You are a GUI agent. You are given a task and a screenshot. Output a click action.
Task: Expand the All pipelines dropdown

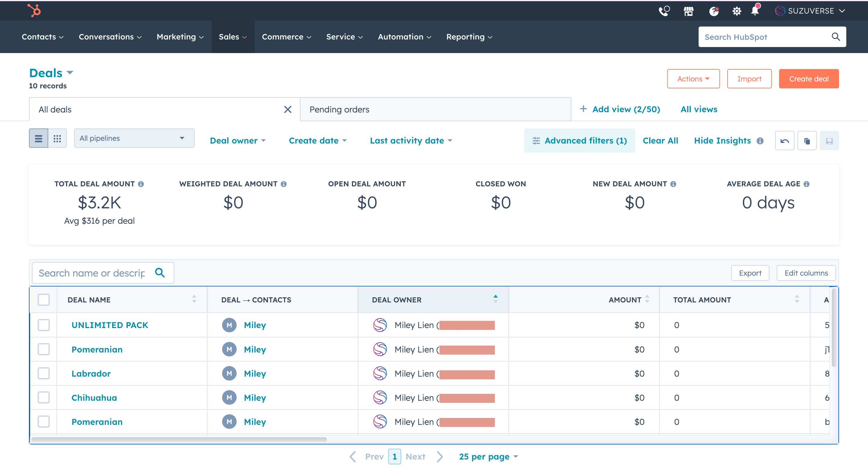click(134, 138)
